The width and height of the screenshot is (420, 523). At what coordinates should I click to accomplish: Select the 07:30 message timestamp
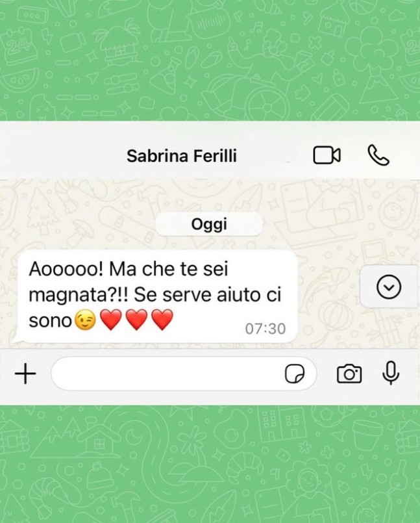click(266, 329)
